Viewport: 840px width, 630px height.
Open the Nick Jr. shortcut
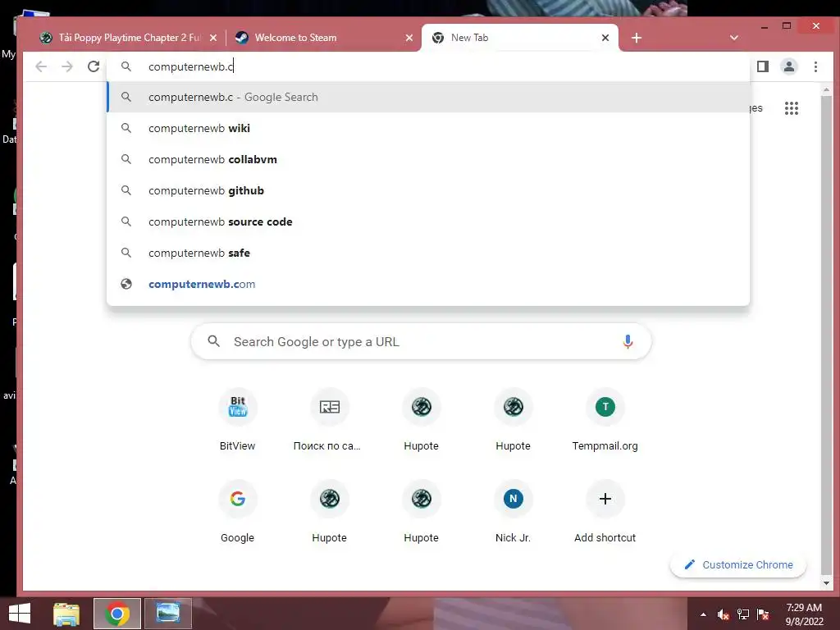click(513, 512)
